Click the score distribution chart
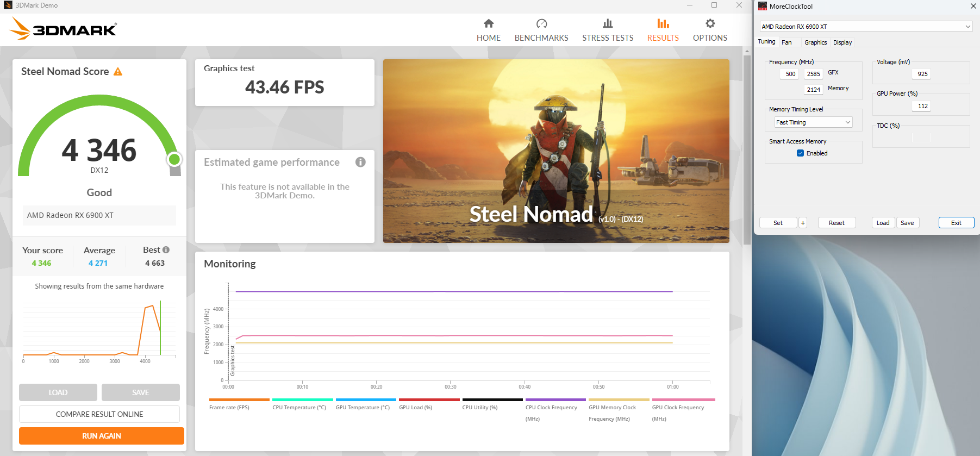Screen dimensions: 980x456 pos(99,331)
